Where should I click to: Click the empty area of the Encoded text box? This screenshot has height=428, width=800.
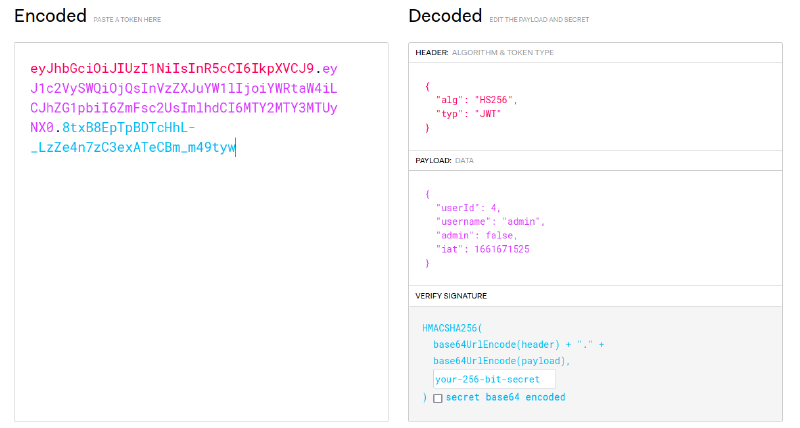[x=200, y=300]
